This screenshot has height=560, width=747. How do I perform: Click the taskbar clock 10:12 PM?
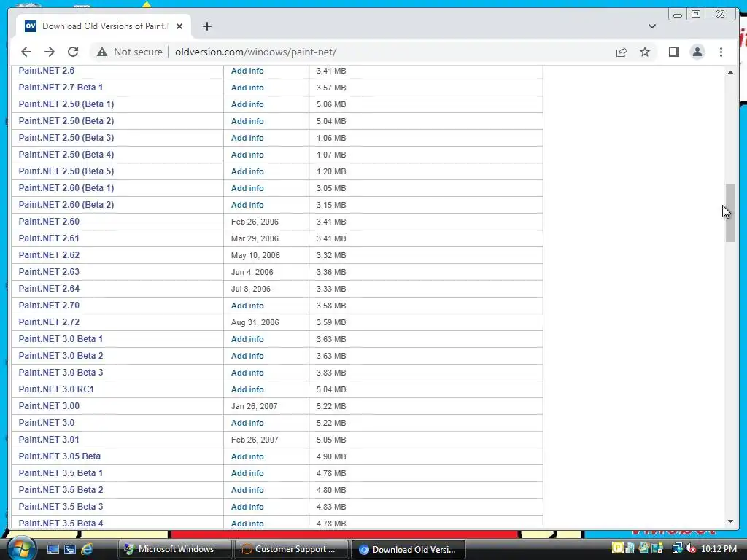[x=719, y=548]
